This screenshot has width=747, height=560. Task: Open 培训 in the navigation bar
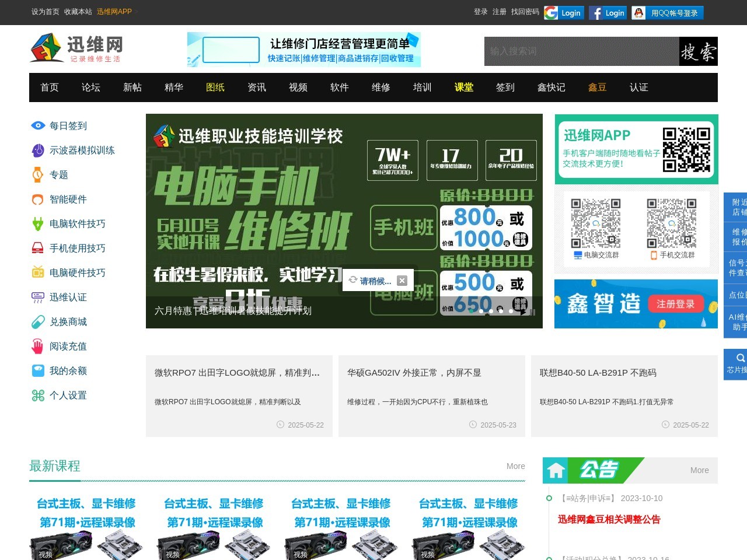(423, 87)
